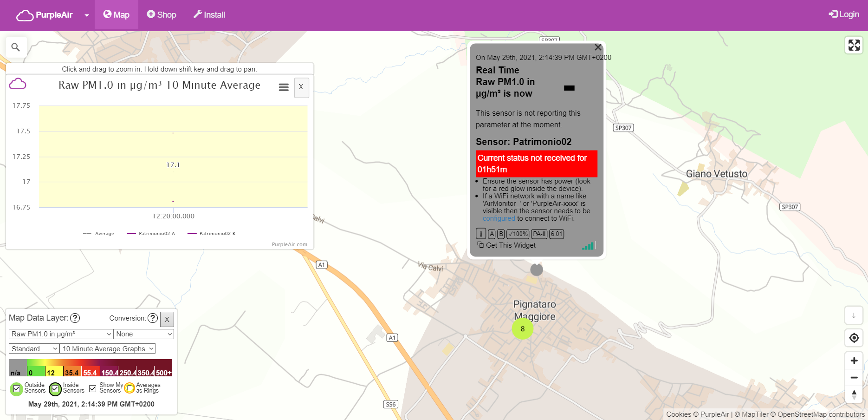Image resolution: width=868 pixels, height=420 pixels.
Task: Open Raw PM1.0 data layer dropdown
Action: click(x=61, y=334)
